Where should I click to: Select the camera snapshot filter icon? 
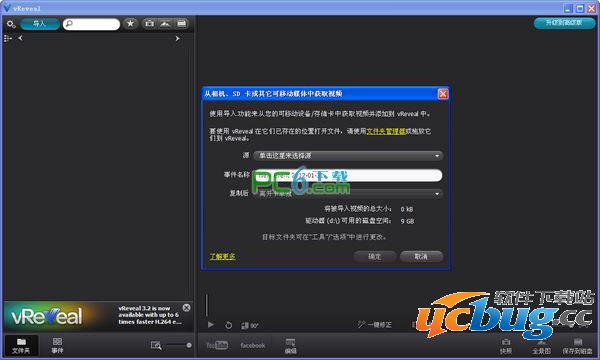pos(150,24)
